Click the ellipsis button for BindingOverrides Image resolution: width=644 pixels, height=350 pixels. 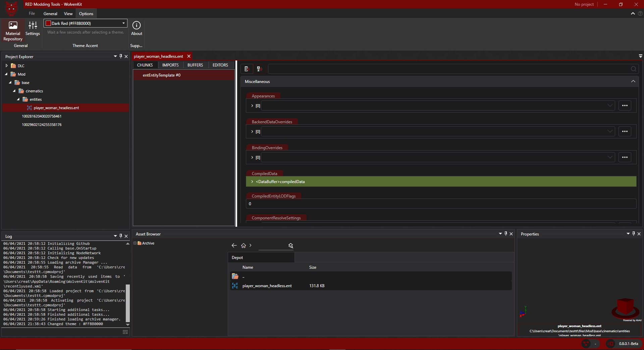625,157
